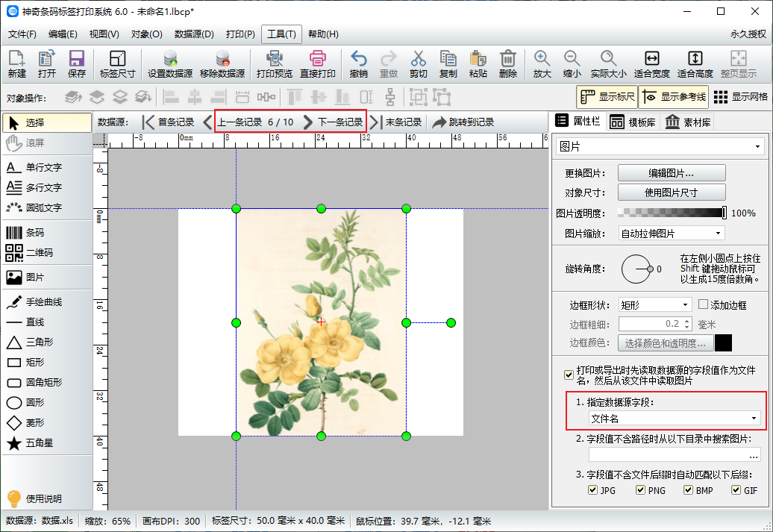Click the 新建 (New) toolbar icon
773x532 pixels.
(16, 64)
